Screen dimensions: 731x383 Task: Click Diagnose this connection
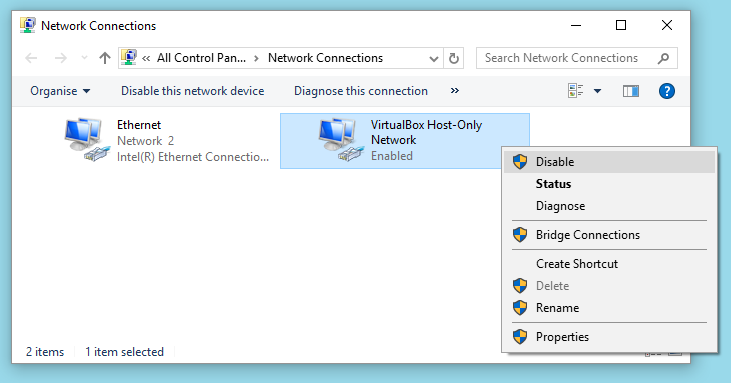tap(361, 91)
